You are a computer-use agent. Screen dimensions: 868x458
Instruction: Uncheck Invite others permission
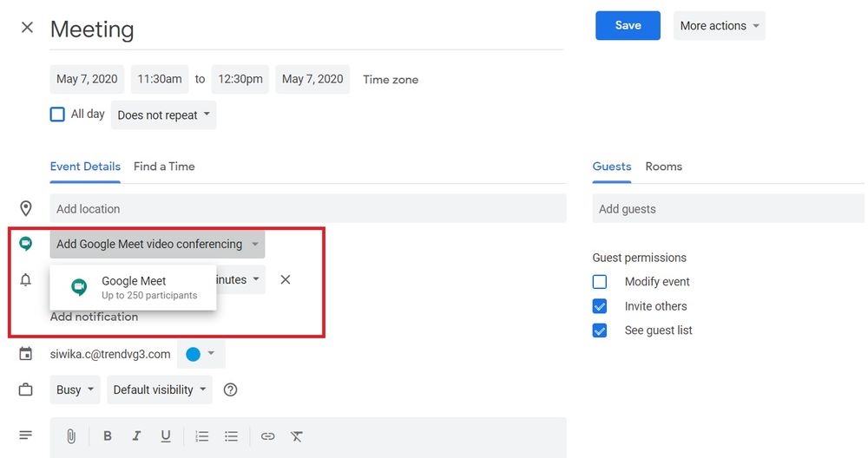tap(600, 306)
